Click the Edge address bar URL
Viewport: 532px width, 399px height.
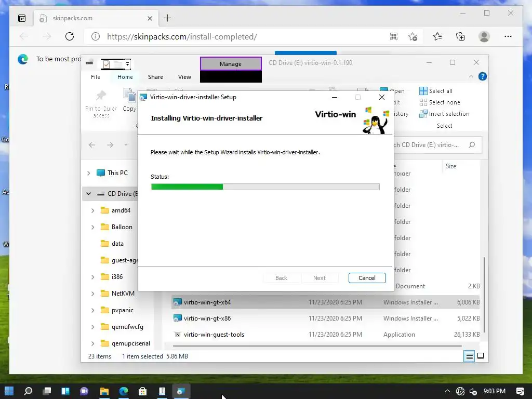click(182, 37)
